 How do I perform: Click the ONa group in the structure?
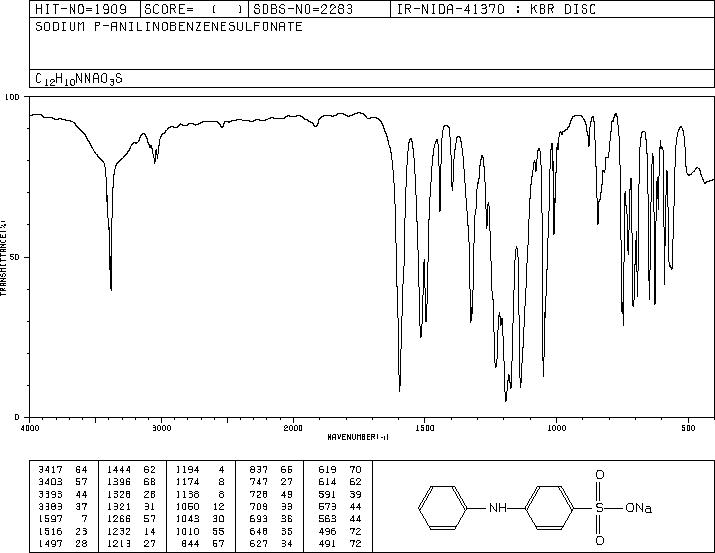click(638, 507)
